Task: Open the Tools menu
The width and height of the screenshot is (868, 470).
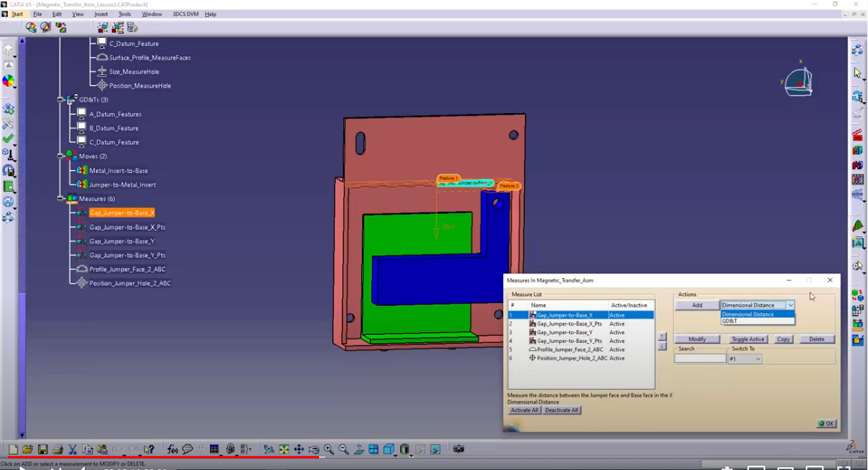Action: pos(124,14)
